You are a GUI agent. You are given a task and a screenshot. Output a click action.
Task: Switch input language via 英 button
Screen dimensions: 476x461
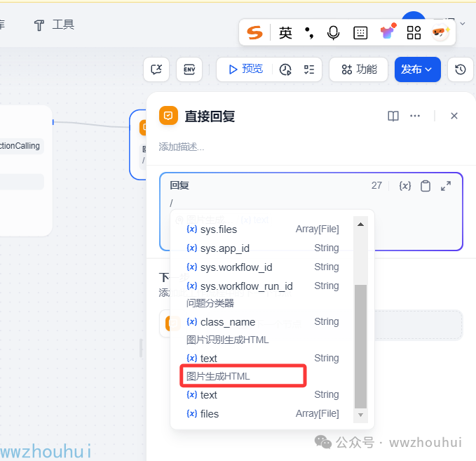click(285, 33)
